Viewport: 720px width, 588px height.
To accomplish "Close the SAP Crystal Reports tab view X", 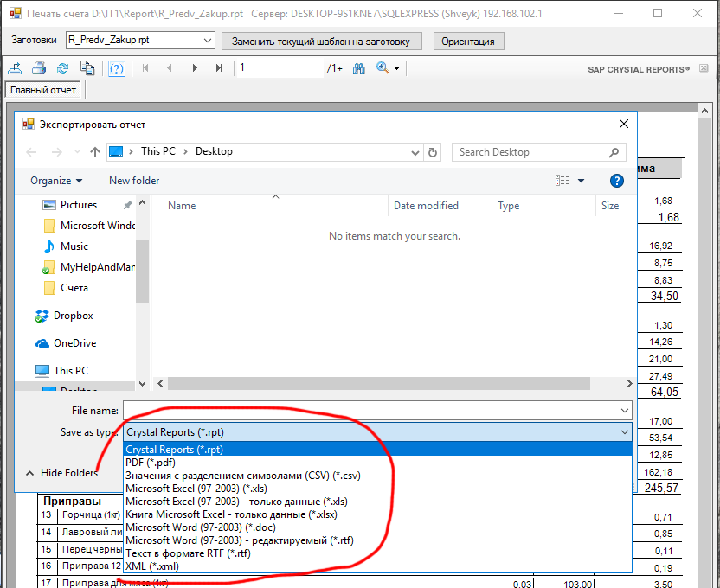I will (x=704, y=68).
